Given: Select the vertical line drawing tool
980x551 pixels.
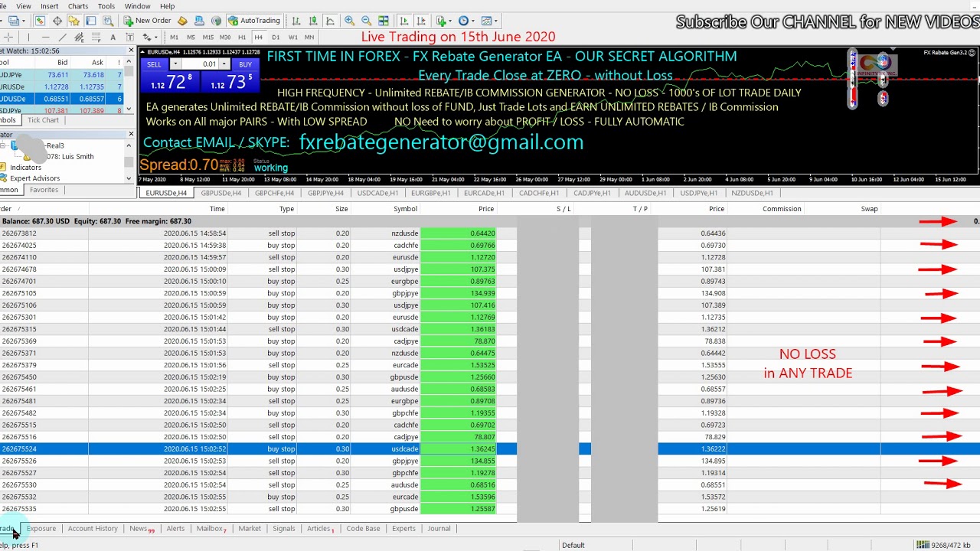Looking at the screenshot, I should point(28,37).
